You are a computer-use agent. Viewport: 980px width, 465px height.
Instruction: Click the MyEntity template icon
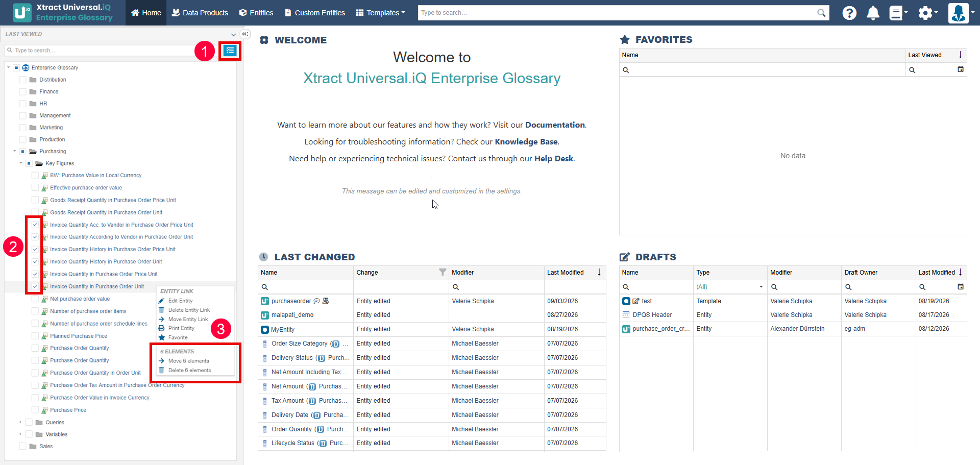pos(265,330)
